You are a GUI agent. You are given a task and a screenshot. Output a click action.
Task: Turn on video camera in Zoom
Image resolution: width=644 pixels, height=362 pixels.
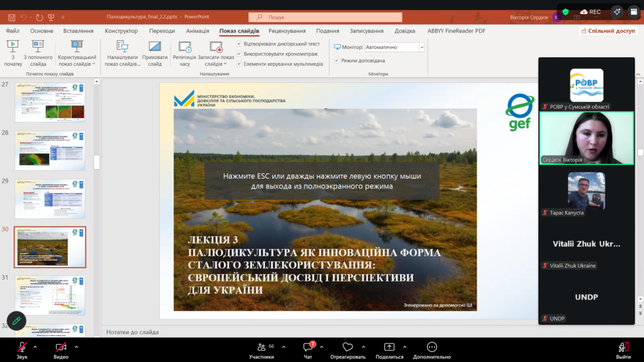tap(61, 347)
